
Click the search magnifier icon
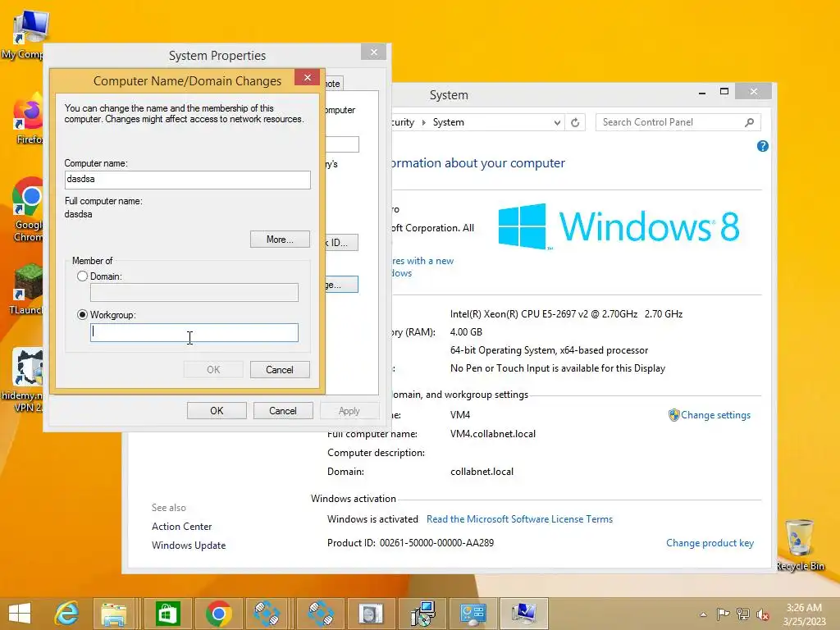click(750, 123)
